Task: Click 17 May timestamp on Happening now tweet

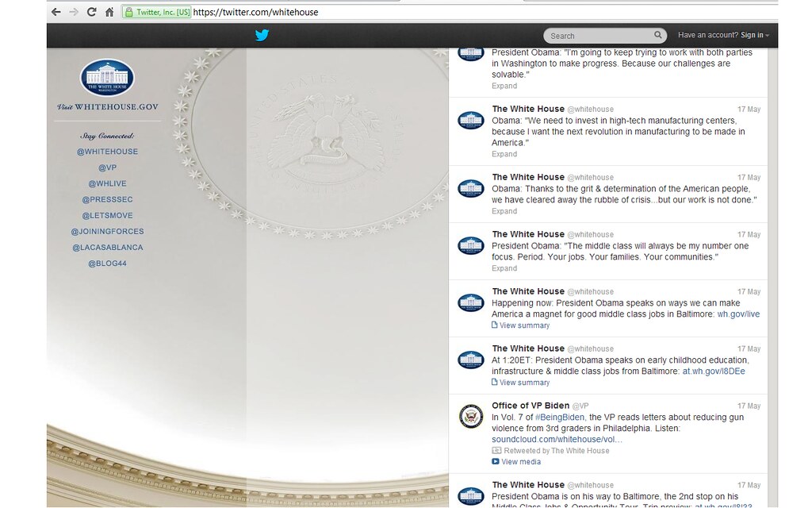Action: pyautogui.click(x=749, y=292)
